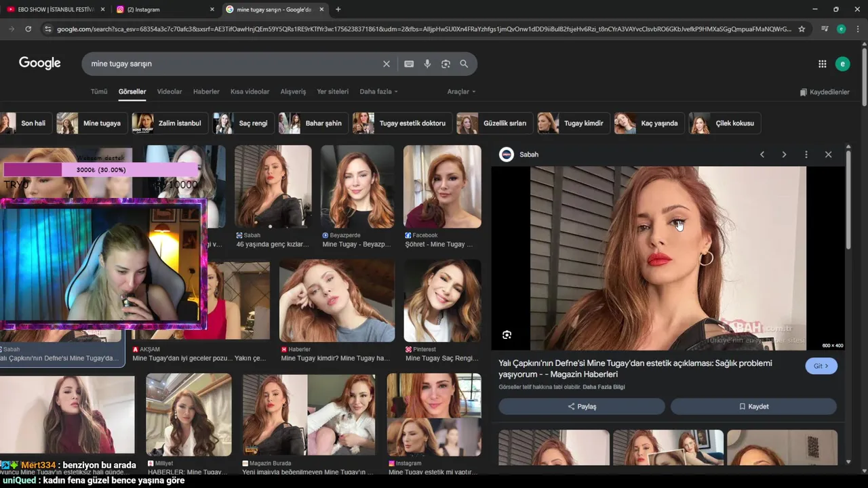
Task: Open the Tümü results tab
Action: click(x=99, y=91)
